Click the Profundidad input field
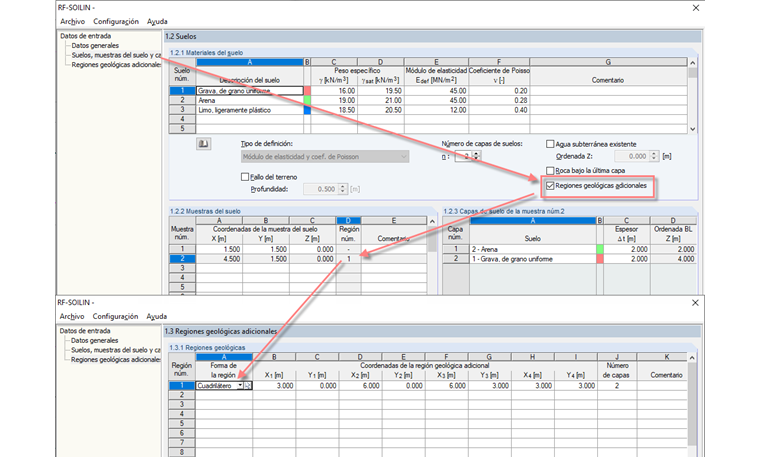760x457 pixels. [x=320, y=189]
